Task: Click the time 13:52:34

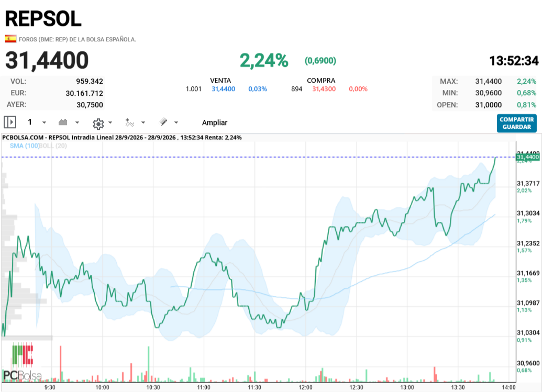Action: 514,61
